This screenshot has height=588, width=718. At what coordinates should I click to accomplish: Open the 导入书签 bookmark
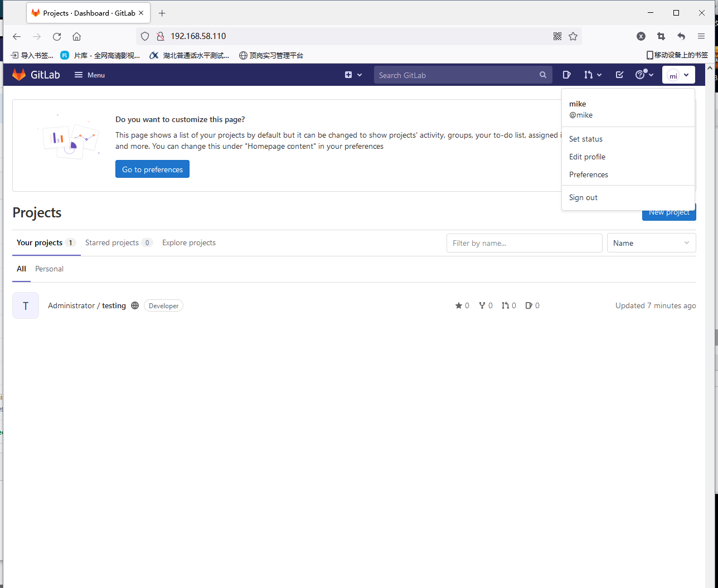click(32, 55)
